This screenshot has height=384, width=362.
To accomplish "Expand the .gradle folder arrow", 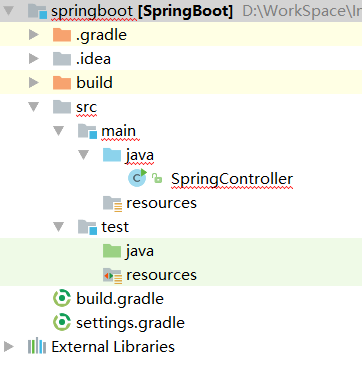I will pyautogui.click(x=34, y=35).
